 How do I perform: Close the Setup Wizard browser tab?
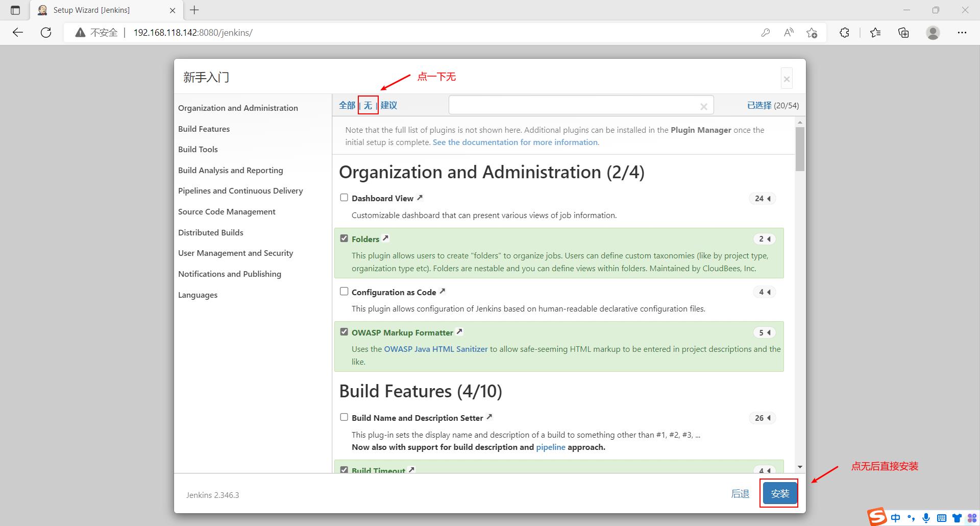pyautogui.click(x=173, y=10)
